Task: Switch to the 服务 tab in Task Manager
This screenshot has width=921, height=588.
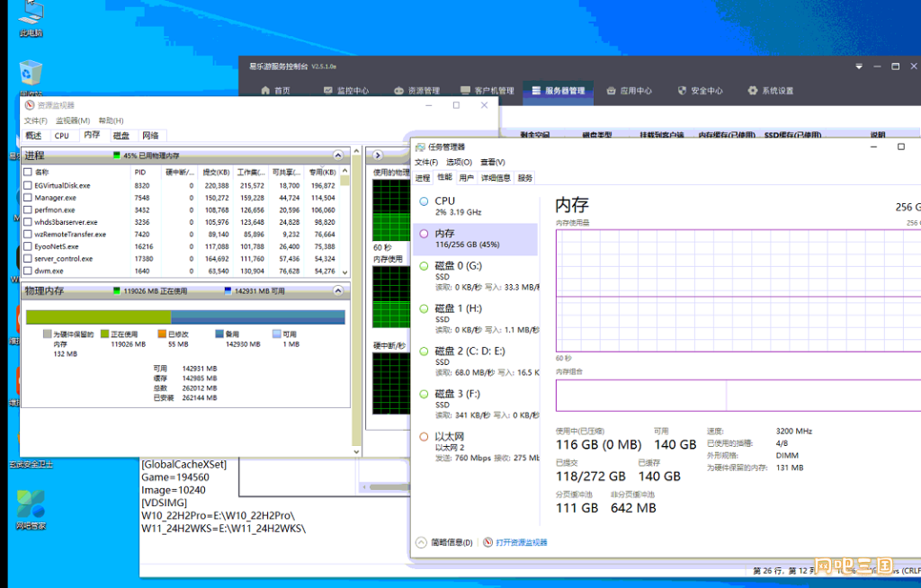Action: point(525,178)
